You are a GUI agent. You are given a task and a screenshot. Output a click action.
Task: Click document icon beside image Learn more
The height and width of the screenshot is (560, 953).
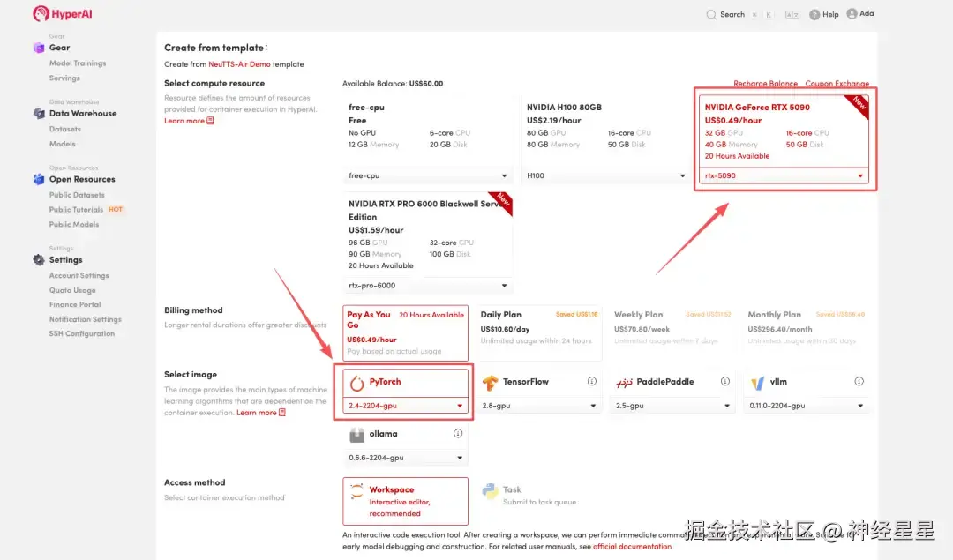click(282, 413)
